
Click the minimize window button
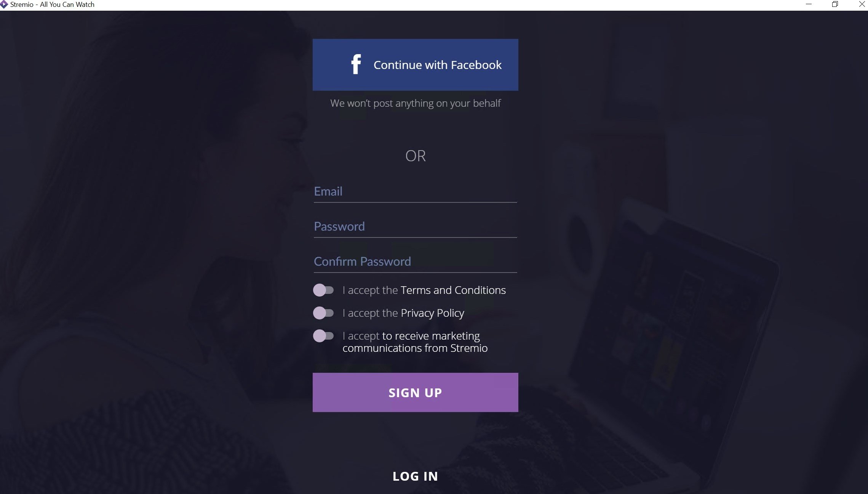click(808, 5)
